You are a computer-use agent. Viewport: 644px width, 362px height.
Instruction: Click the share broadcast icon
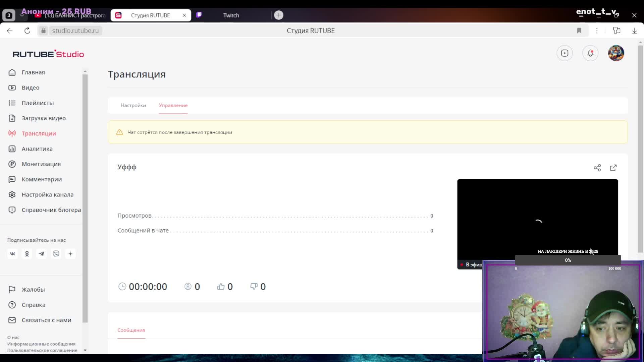tap(597, 168)
